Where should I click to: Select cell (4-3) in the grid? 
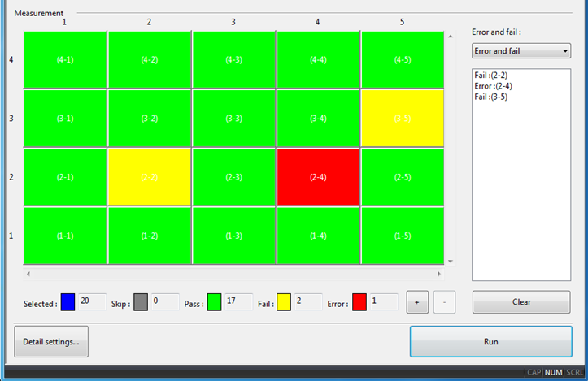(233, 59)
